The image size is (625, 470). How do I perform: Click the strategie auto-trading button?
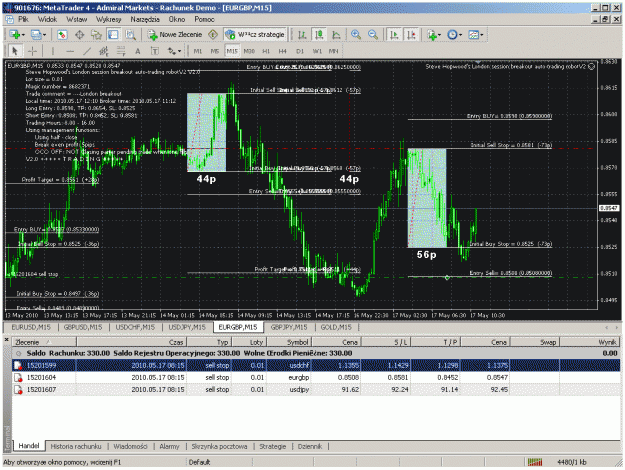[255, 35]
